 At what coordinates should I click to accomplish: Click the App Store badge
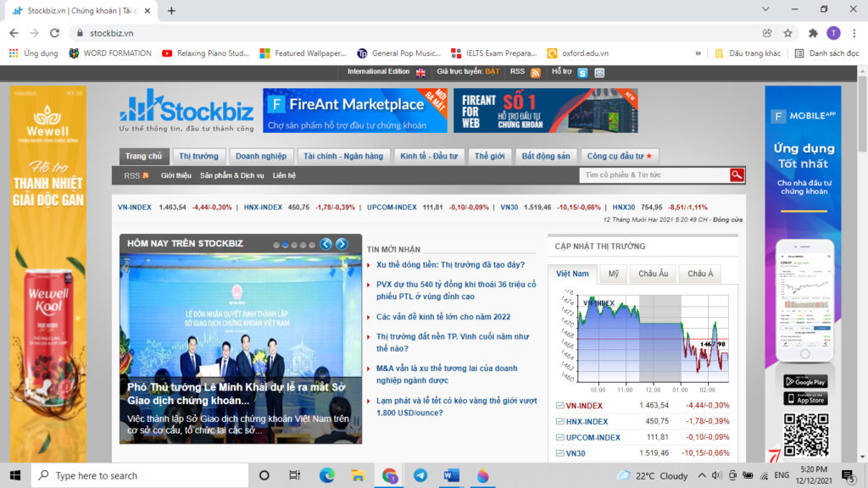(805, 398)
